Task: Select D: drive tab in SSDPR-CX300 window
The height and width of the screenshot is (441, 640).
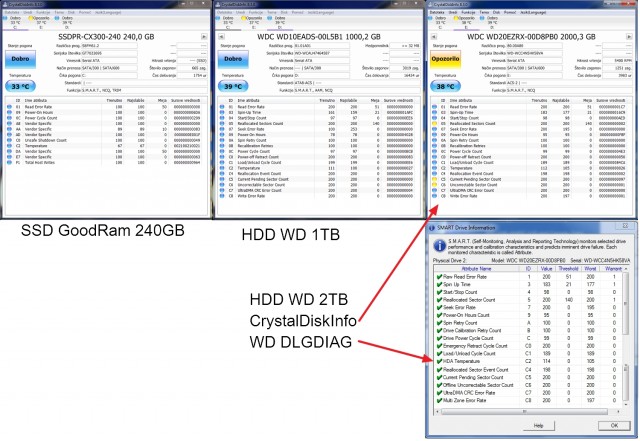Action: [x=66, y=23]
